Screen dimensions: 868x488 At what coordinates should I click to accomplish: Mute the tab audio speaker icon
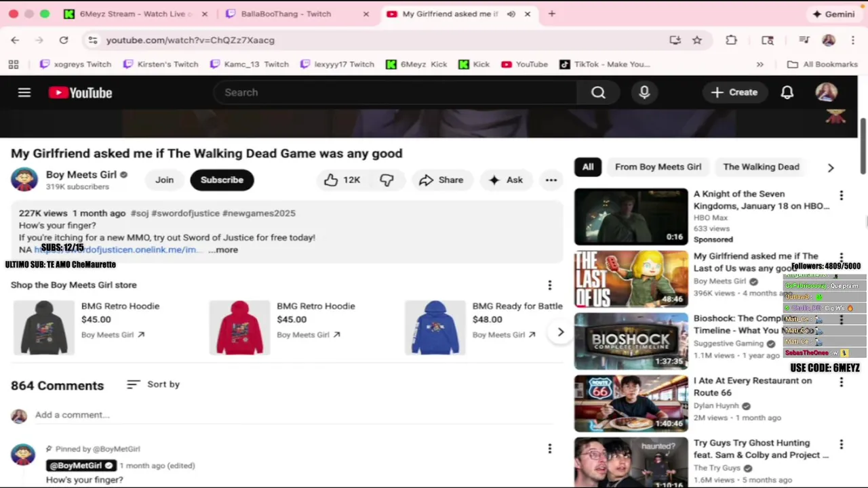point(511,14)
